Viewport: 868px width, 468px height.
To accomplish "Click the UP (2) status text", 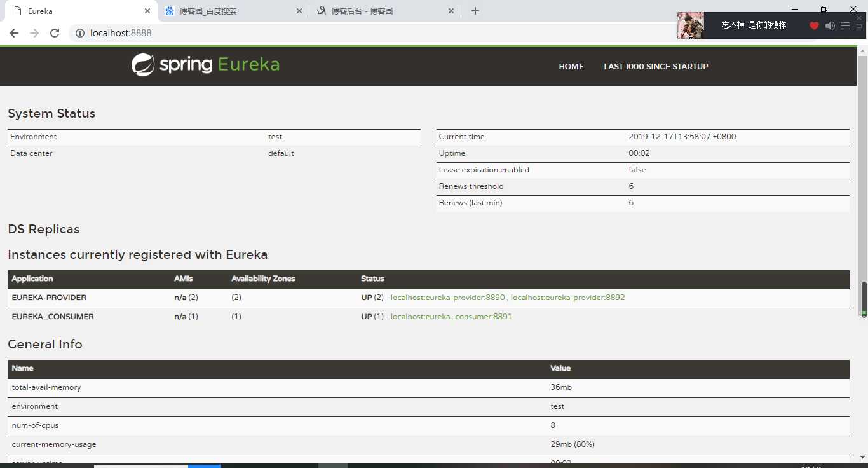I will (372, 298).
